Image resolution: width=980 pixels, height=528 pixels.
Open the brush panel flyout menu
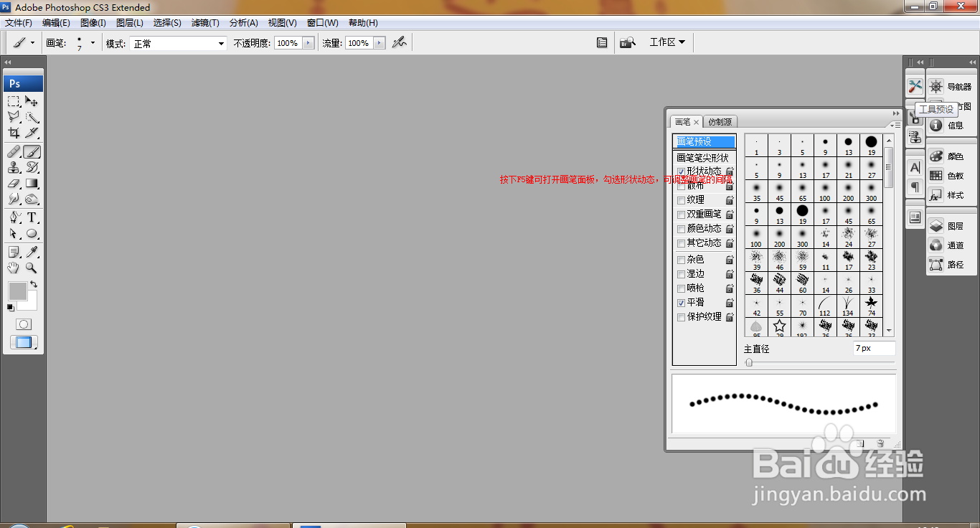pos(896,125)
